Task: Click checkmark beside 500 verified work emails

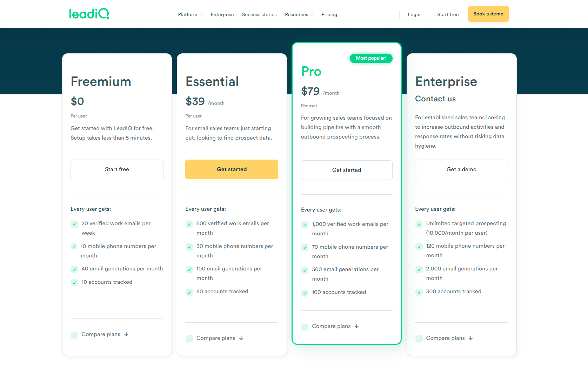Action: point(189,224)
